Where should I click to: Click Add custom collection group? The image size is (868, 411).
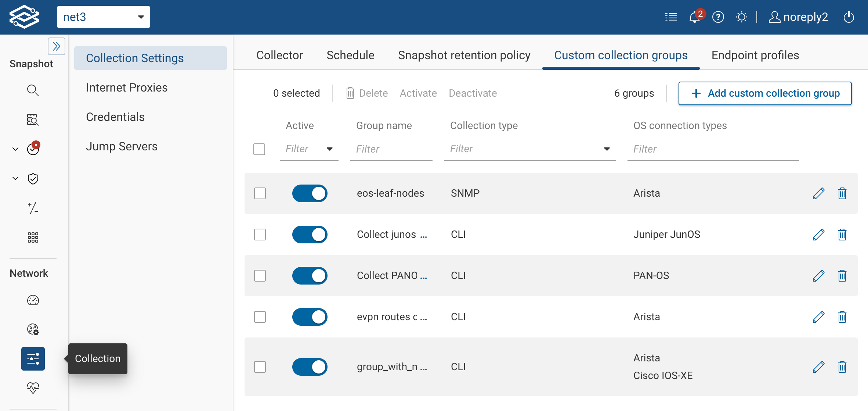click(765, 93)
